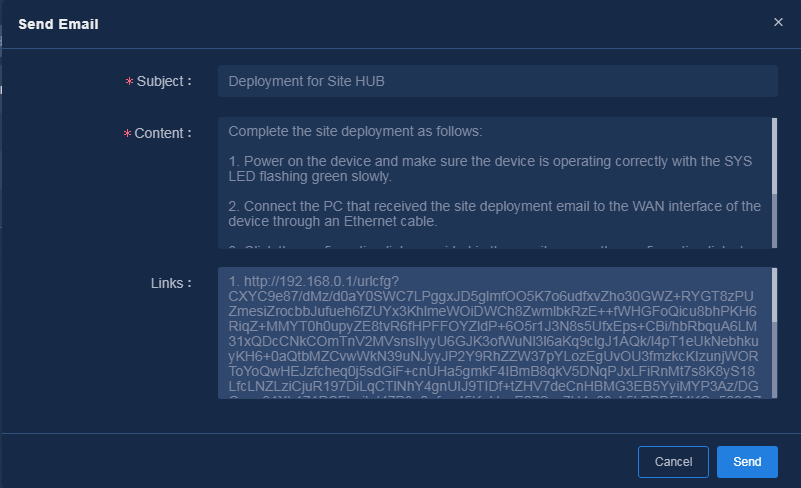This screenshot has height=488, width=801.
Task: Click the Content scrollbar track below the thumb
Action: tap(774, 221)
